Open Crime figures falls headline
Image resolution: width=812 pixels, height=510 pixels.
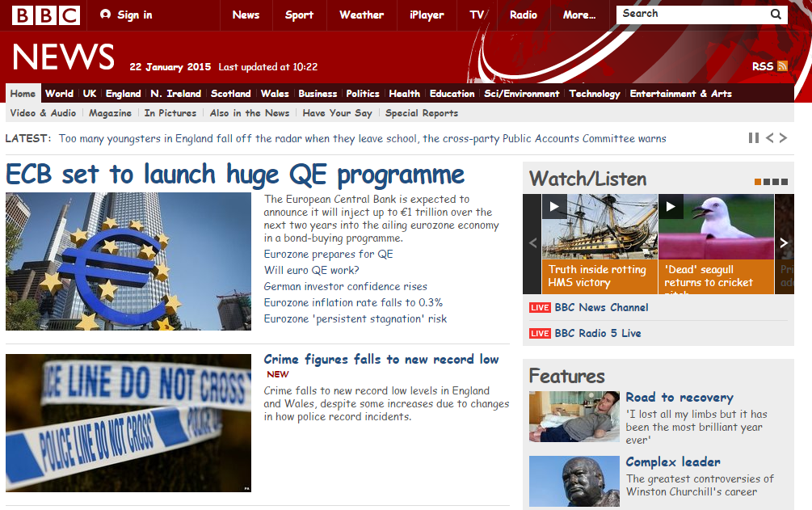(381, 359)
